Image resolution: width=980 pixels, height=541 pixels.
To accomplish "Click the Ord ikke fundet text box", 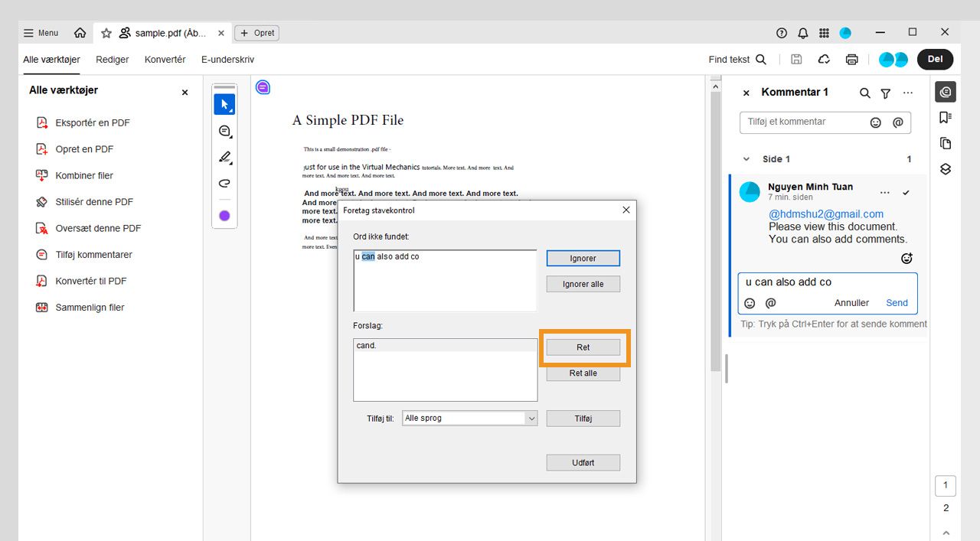I will 445,280.
